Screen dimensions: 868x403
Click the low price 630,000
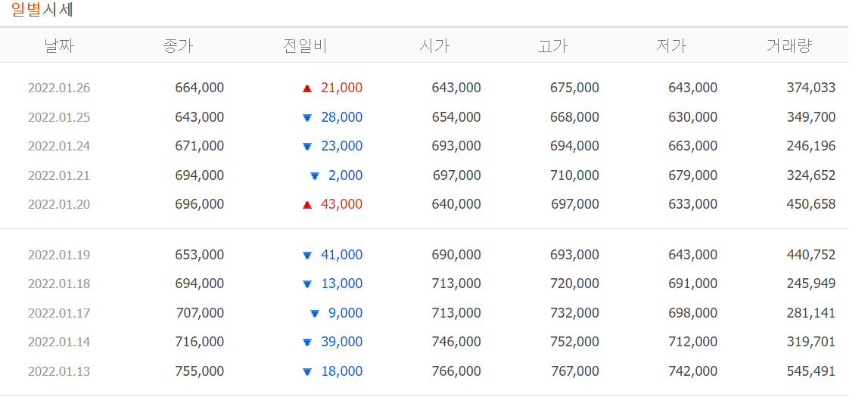692,117
